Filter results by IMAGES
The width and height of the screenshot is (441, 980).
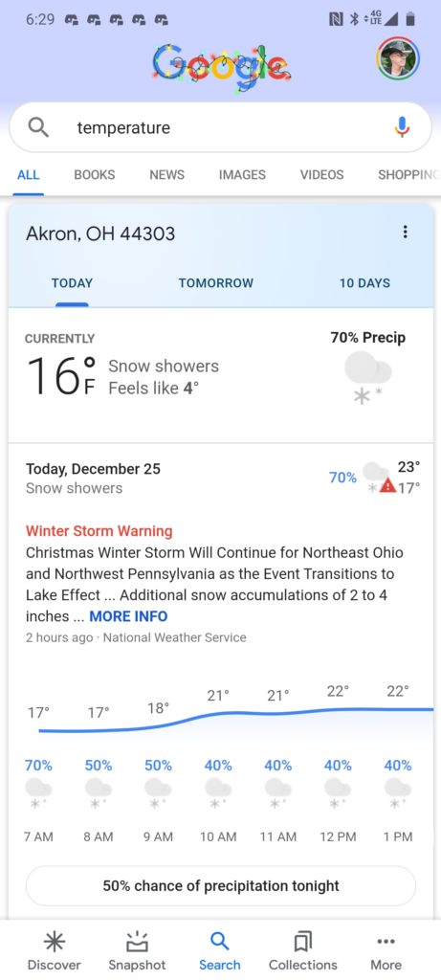[242, 175]
